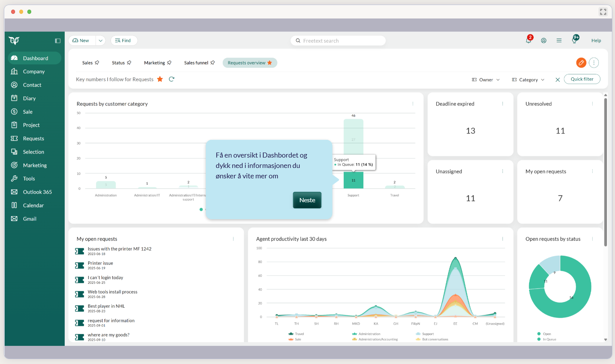615x364 pixels.
Task: Open request 'Issues with the printer MF 1242'
Action: click(x=119, y=249)
